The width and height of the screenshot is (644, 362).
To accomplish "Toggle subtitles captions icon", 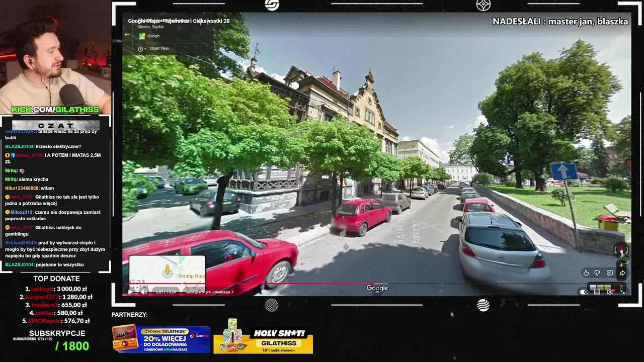I will click(597, 292).
